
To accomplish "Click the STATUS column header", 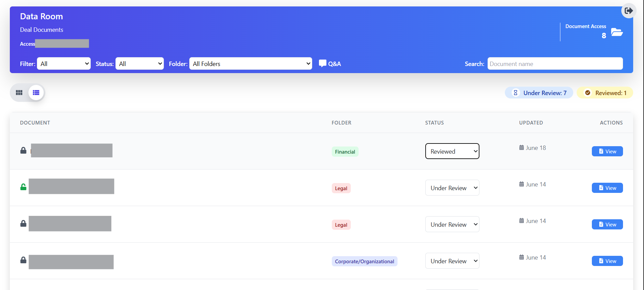I will pos(434,122).
